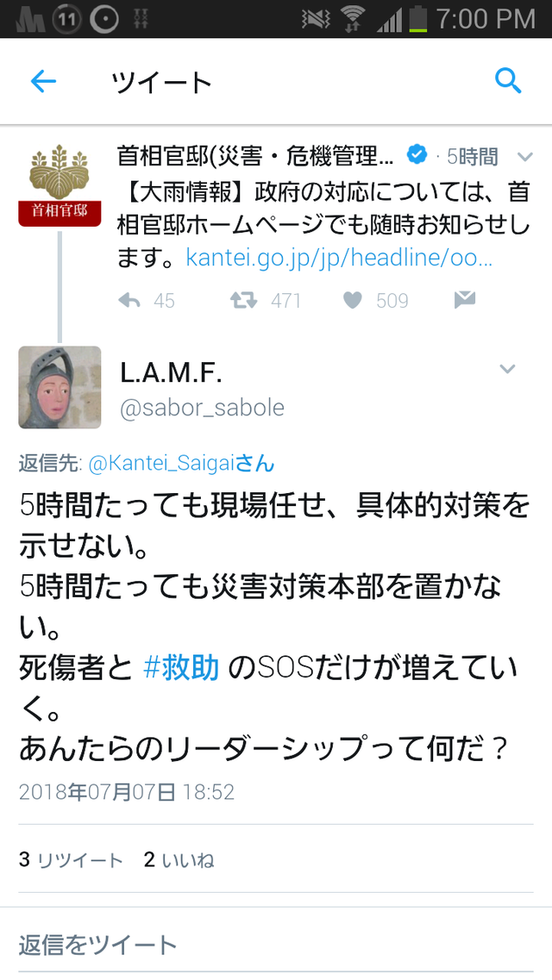Tap the battery icon in status bar
The image size is (552, 980).
point(417,19)
